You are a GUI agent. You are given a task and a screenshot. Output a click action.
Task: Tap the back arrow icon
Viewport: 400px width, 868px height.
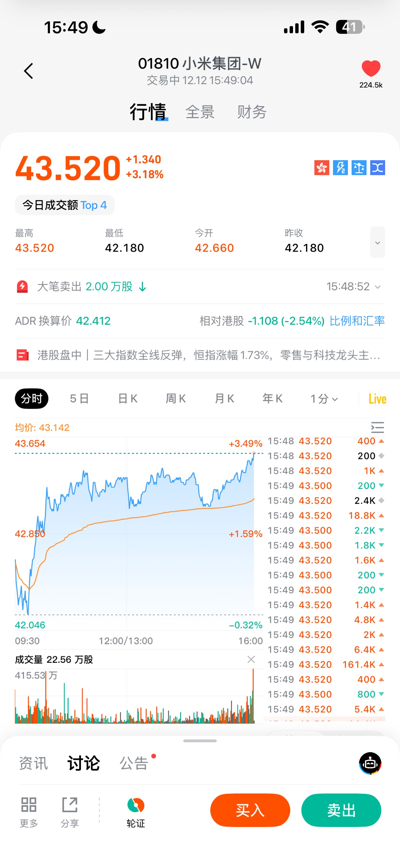coord(29,71)
